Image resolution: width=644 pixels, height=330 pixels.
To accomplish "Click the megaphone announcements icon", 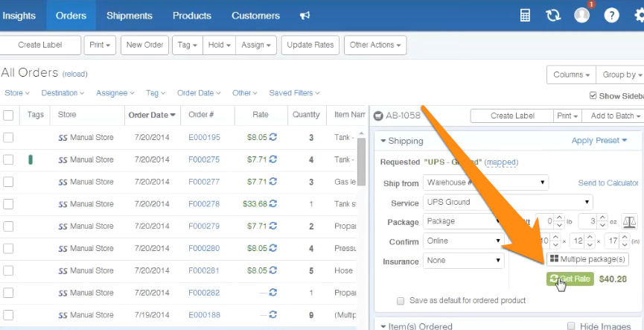I will pos(305,16).
